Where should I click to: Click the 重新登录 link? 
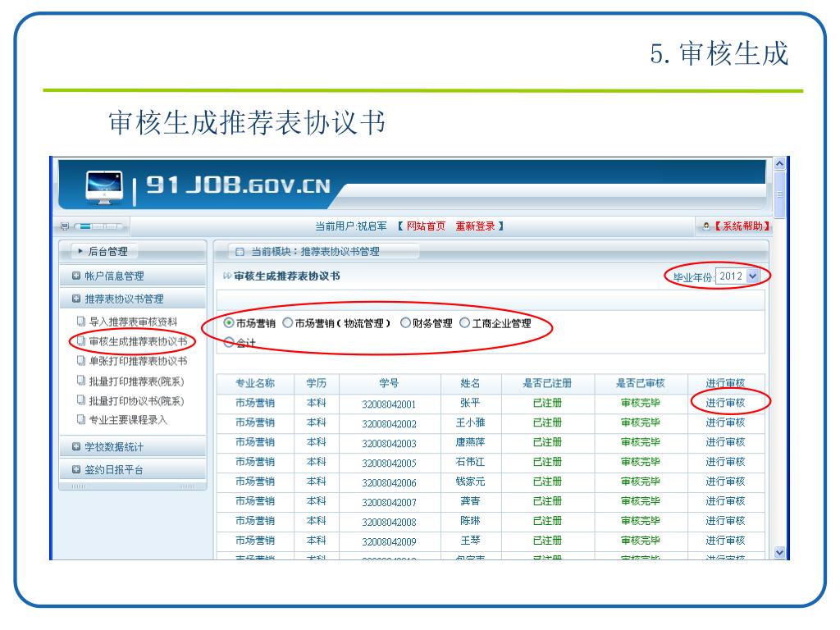[476, 226]
